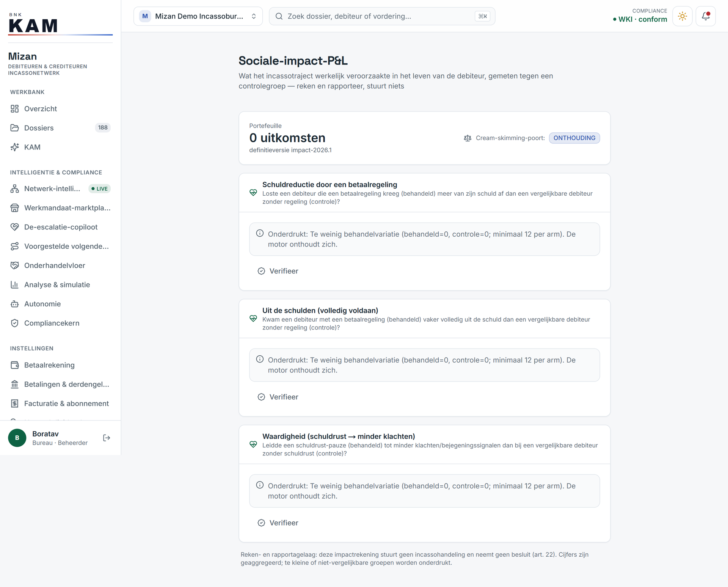The height and width of the screenshot is (587, 728).
Task: Open Dossiers folder icon in sidebar
Action: [x=14, y=128]
